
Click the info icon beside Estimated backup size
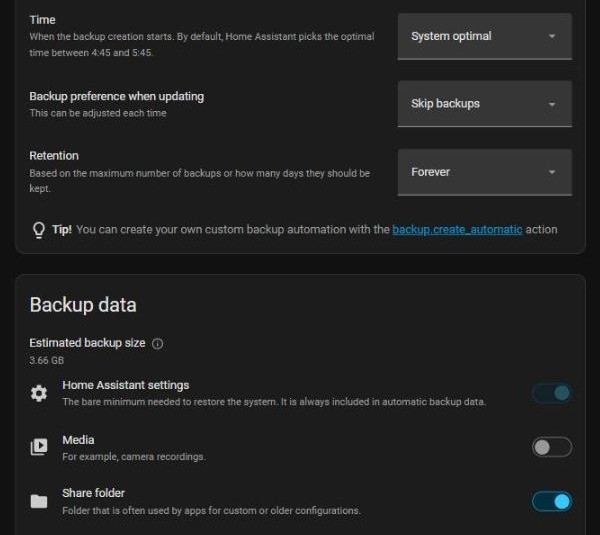pyautogui.click(x=157, y=344)
